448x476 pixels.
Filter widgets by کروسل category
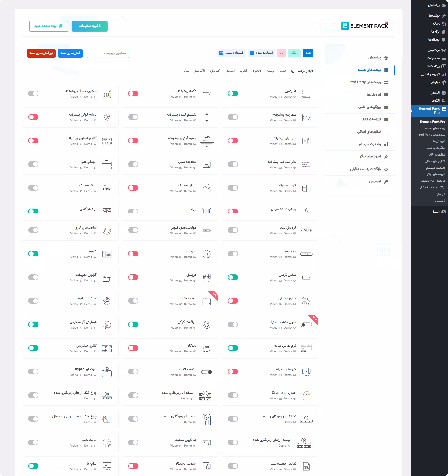click(x=215, y=71)
